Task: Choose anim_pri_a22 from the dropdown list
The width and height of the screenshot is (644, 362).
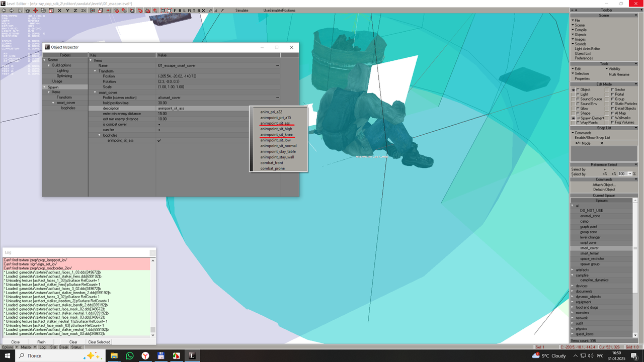Action: point(271,112)
